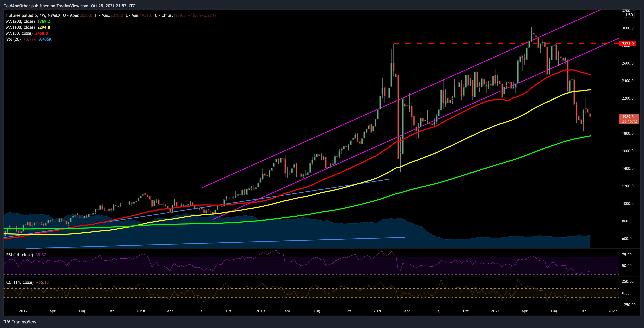Click the Futures palladio symbol title
Screen dimensions: 644x328
(22, 15)
